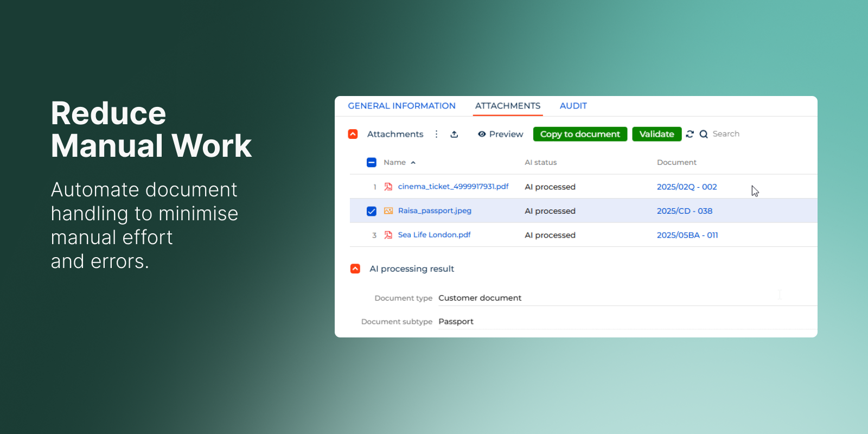
Task: Click the upload attachment icon
Action: [x=454, y=135]
